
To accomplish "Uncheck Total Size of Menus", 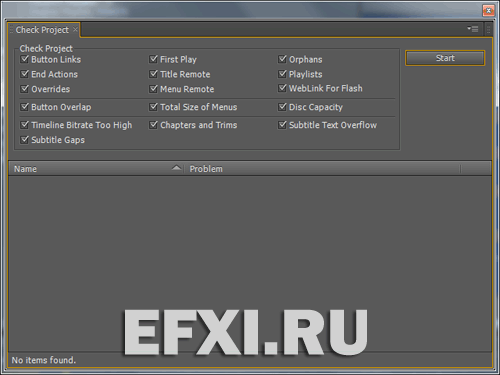I will tap(153, 107).
